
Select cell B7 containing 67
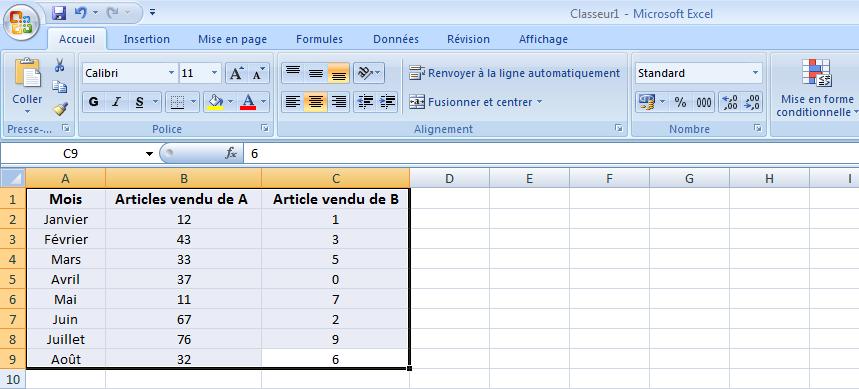coord(184,319)
